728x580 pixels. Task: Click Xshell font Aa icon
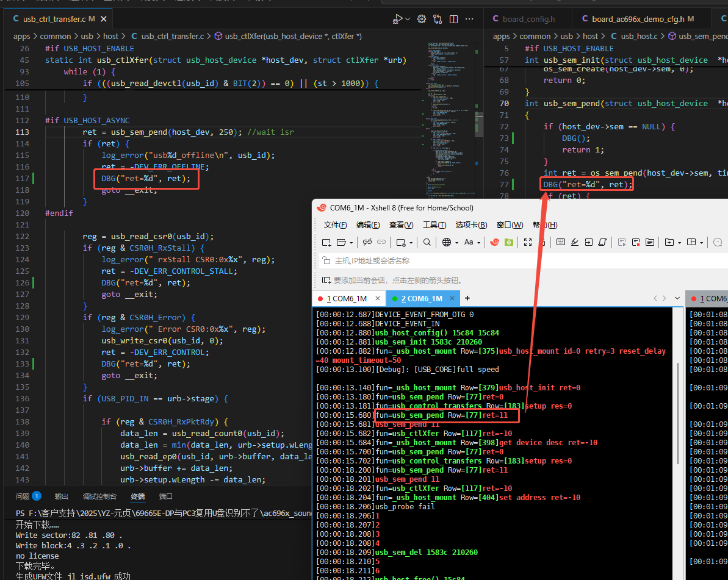pyautogui.click(x=469, y=242)
